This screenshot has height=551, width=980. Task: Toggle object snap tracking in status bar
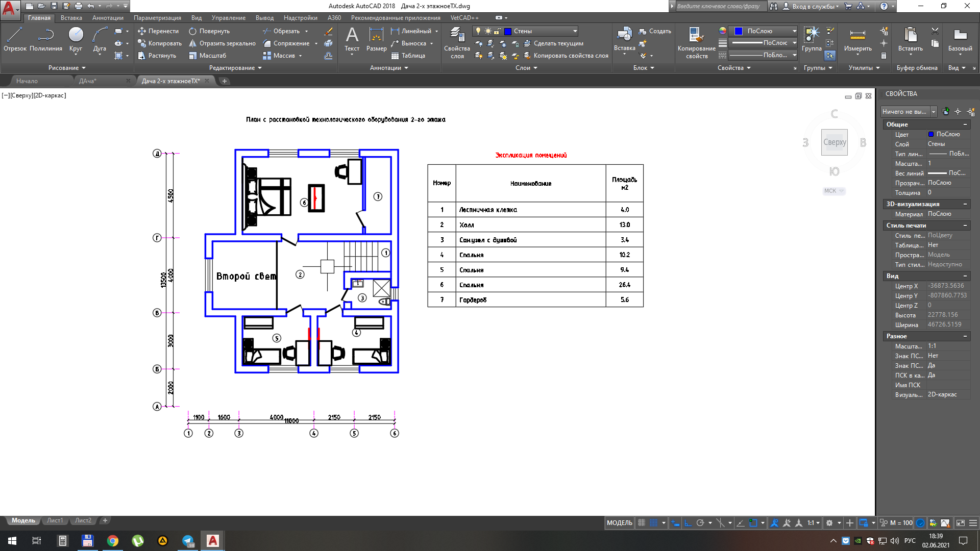coord(741,522)
